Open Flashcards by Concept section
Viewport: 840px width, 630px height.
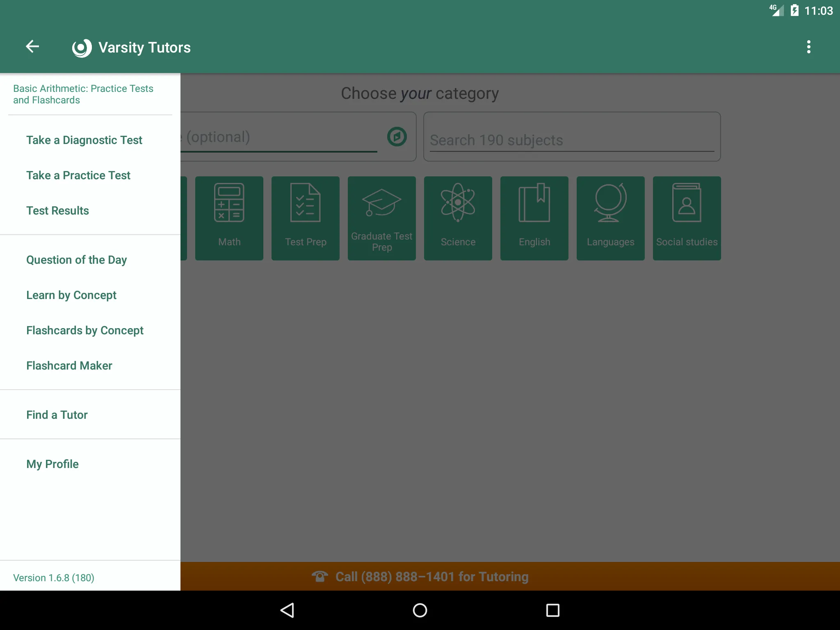pos(84,329)
